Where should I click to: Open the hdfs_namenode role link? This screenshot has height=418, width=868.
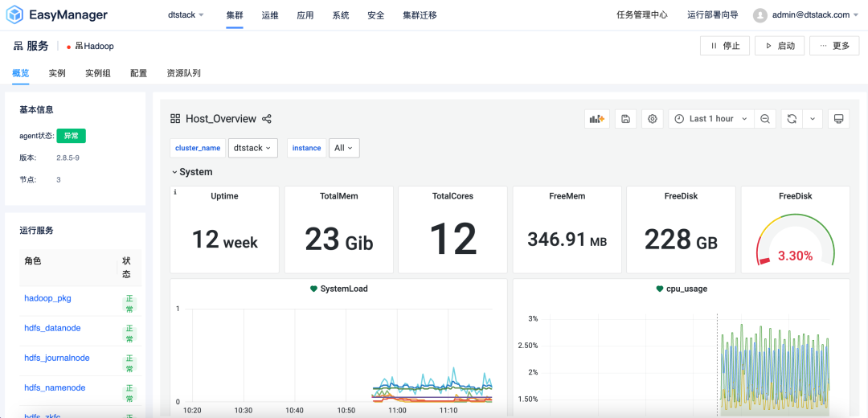(x=55, y=387)
